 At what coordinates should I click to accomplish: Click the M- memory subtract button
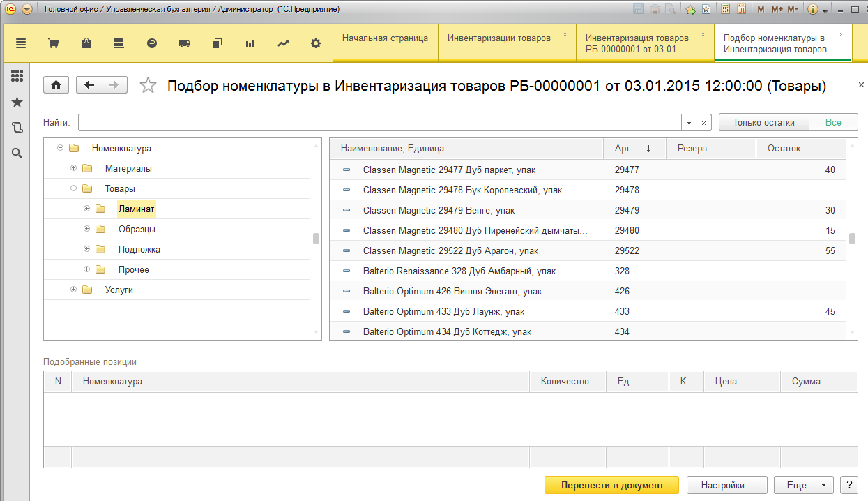[x=793, y=10]
